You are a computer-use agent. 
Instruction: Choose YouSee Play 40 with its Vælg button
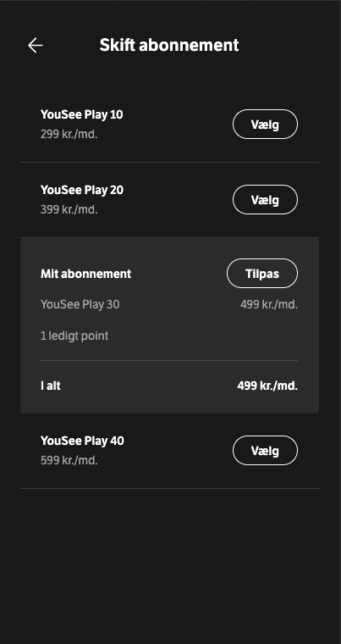(x=265, y=451)
